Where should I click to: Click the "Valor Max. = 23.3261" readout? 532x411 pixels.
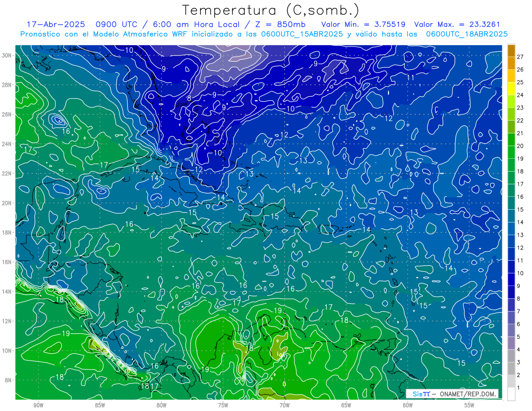pyautogui.click(x=457, y=24)
